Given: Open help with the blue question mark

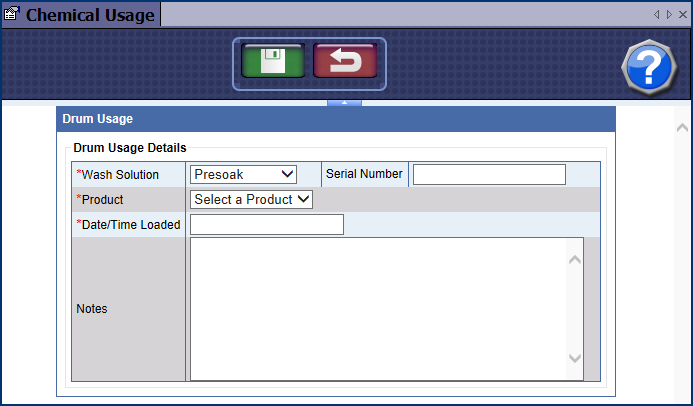Looking at the screenshot, I should click(x=649, y=68).
